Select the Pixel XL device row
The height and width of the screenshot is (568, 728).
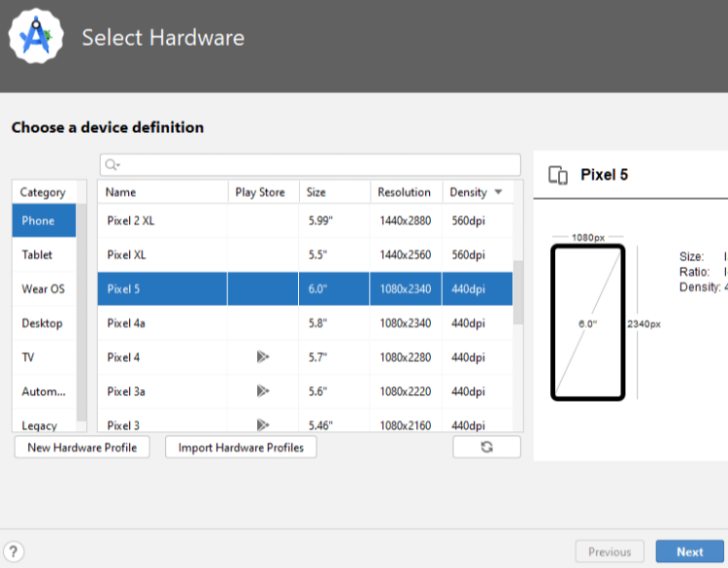pos(306,254)
